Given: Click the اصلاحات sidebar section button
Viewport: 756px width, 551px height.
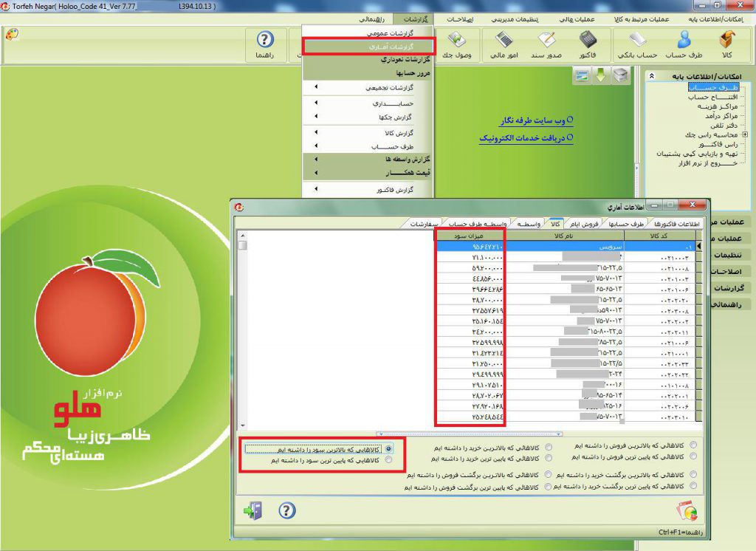Looking at the screenshot, I should pos(729,272).
